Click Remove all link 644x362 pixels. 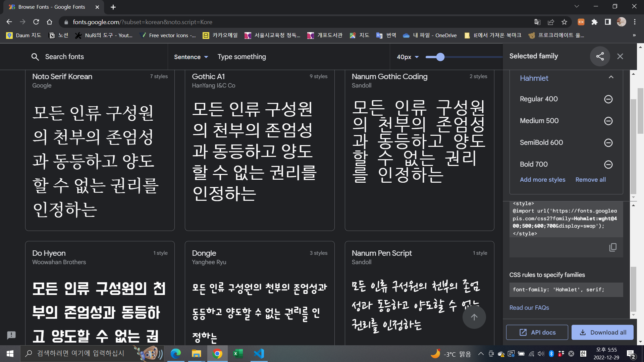(x=590, y=180)
